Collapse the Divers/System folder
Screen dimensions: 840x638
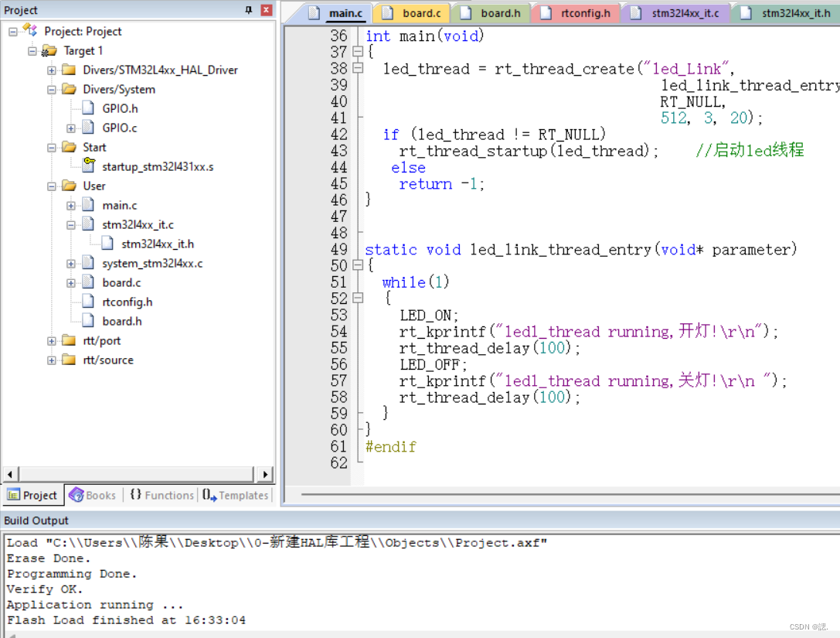point(49,89)
